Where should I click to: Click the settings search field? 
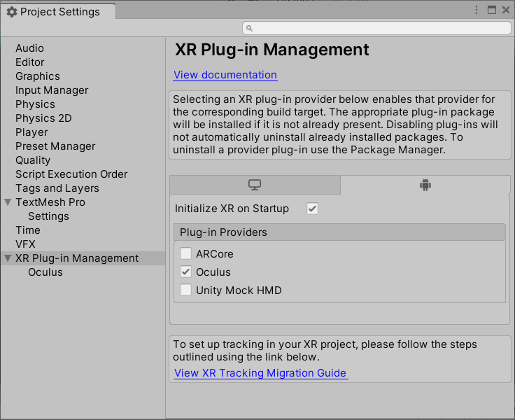click(x=378, y=28)
